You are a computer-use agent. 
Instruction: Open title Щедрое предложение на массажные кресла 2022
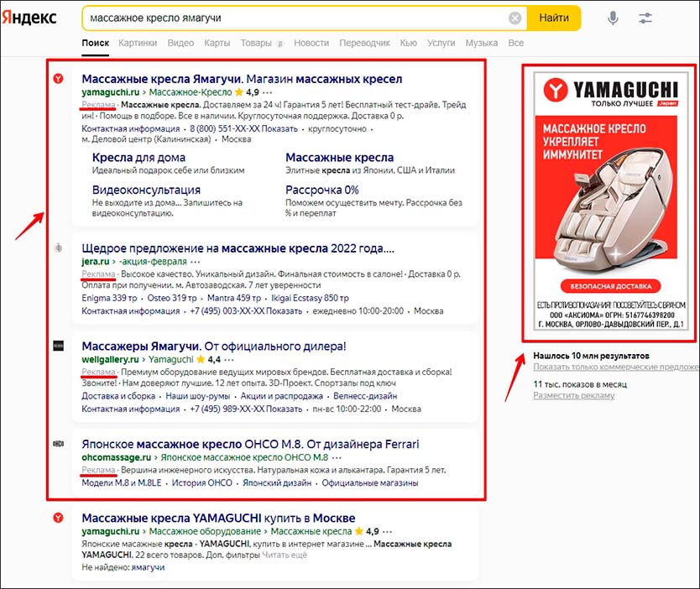coord(238,248)
